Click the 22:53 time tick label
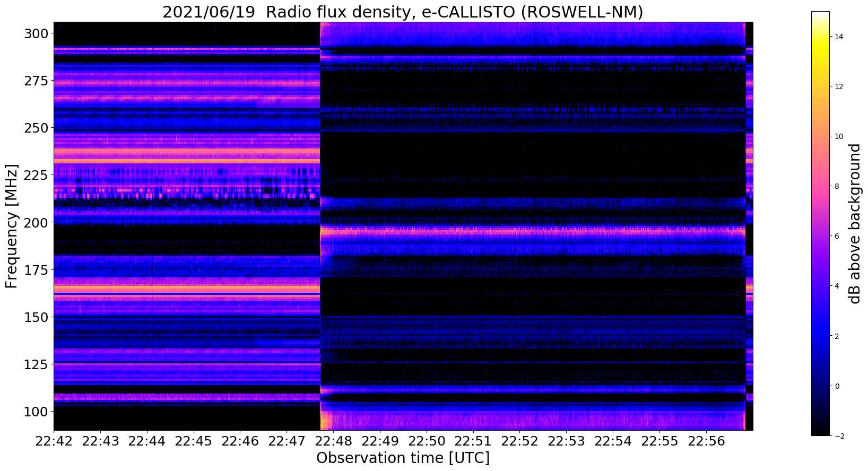 [567, 442]
